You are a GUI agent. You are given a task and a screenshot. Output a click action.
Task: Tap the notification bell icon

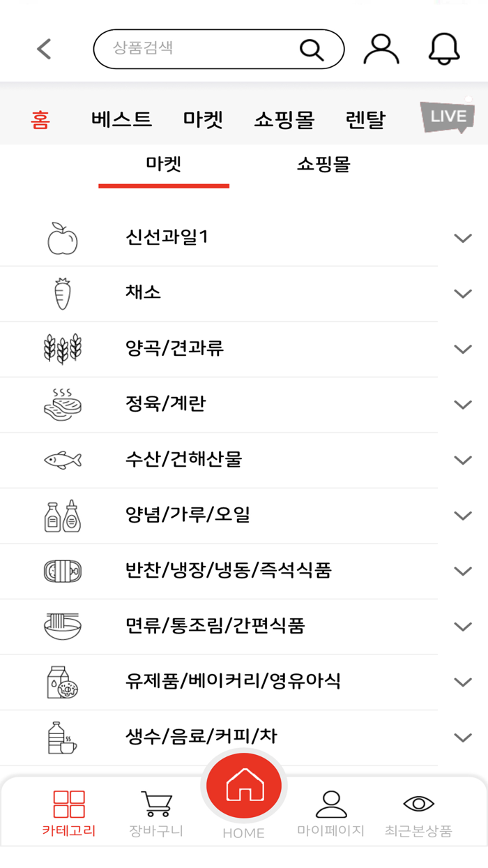click(x=445, y=48)
